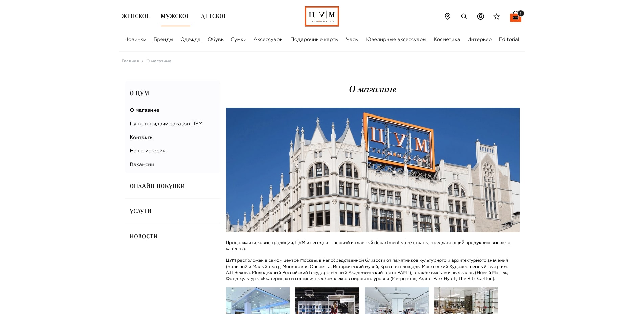Image resolution: width=644 pixels, height=314 pixels.
Task: Click the ЦУМ logo in header
Action: (x=321, y=16)
